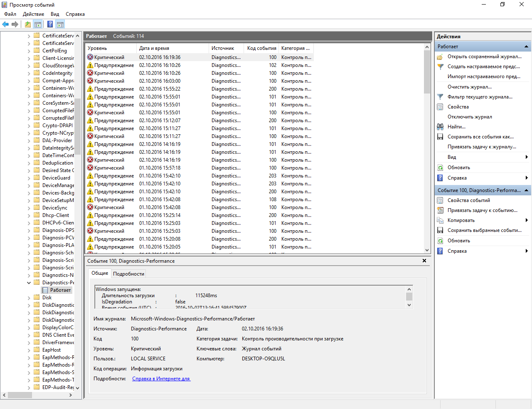Sort events by the 'Дата и время' column header
This screenshot has width=532, height=409.
tap(172, 48)
